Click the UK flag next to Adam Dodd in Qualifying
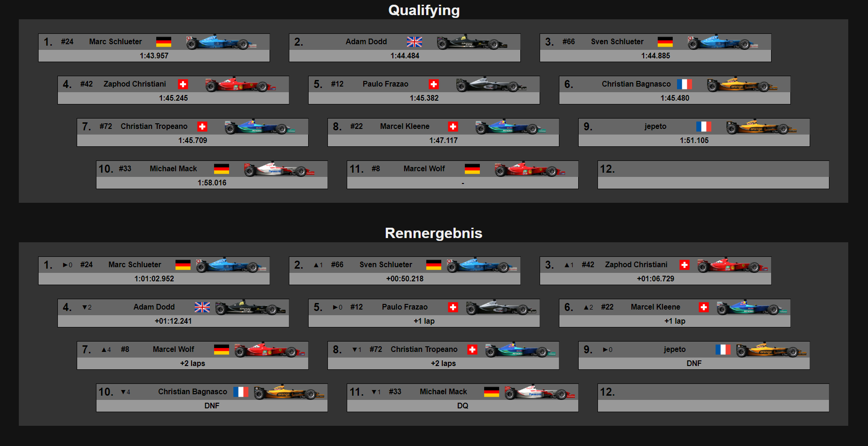This screenshot has width=868, height=446. [x=414, y=42]
